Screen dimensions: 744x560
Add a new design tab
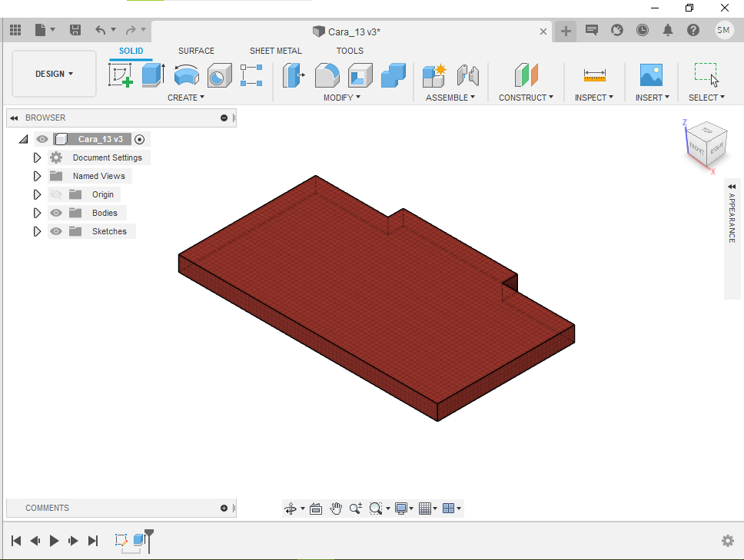[566, 31]
